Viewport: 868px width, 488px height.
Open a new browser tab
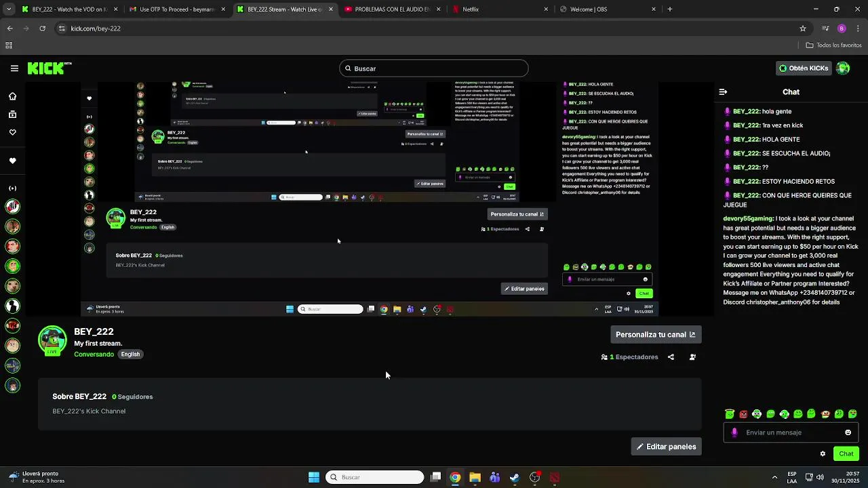click(670, 9)
